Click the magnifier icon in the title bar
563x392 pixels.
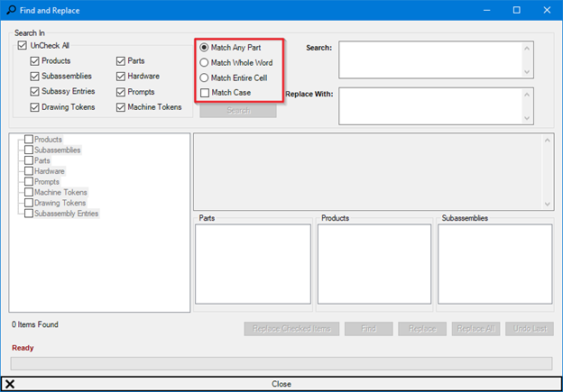tap(11, 10)
